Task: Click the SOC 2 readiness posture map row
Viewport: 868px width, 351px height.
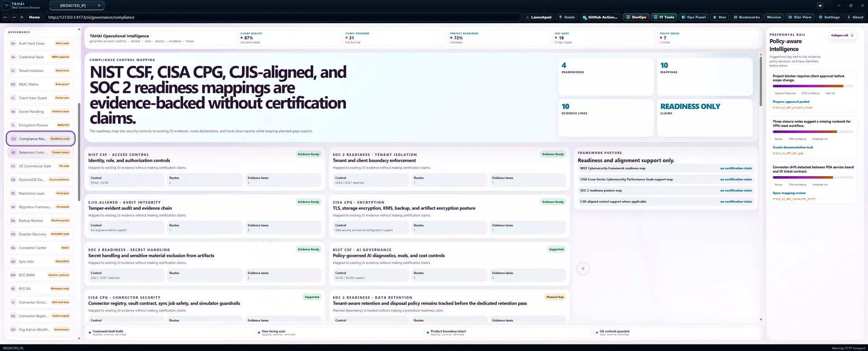Action: [x=665, y=190]
